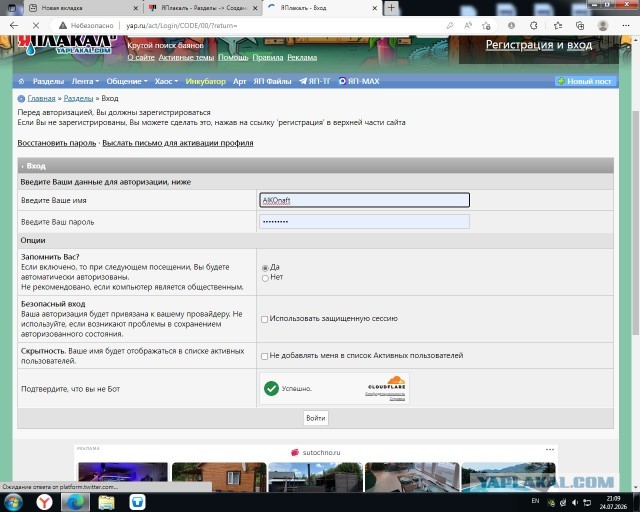Open the tab actions menu icon

12,7
